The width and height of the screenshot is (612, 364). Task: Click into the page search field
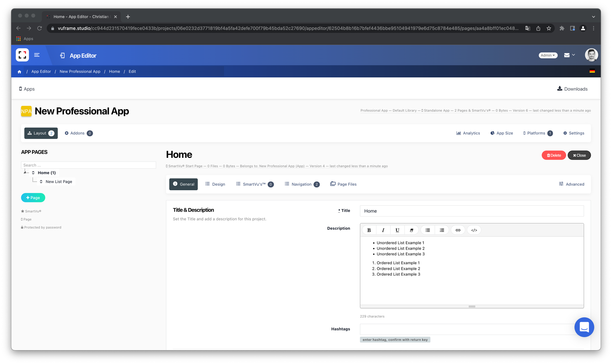[x=88, y=165]
